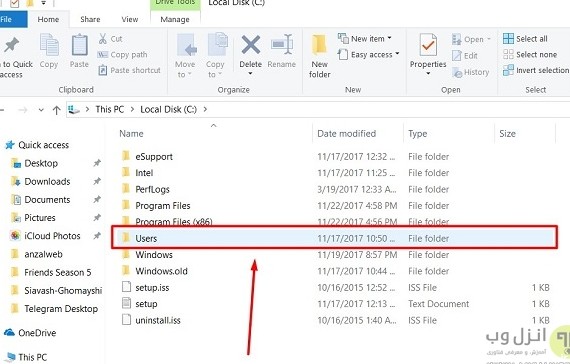
Task: Click the Move to icon
Action: (186, 45)
